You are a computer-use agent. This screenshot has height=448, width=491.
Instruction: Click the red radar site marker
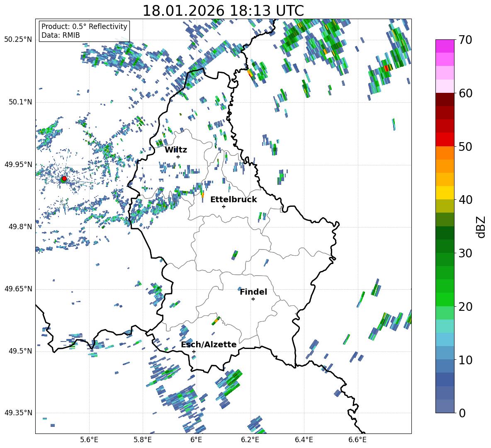[x=64, y=179]
